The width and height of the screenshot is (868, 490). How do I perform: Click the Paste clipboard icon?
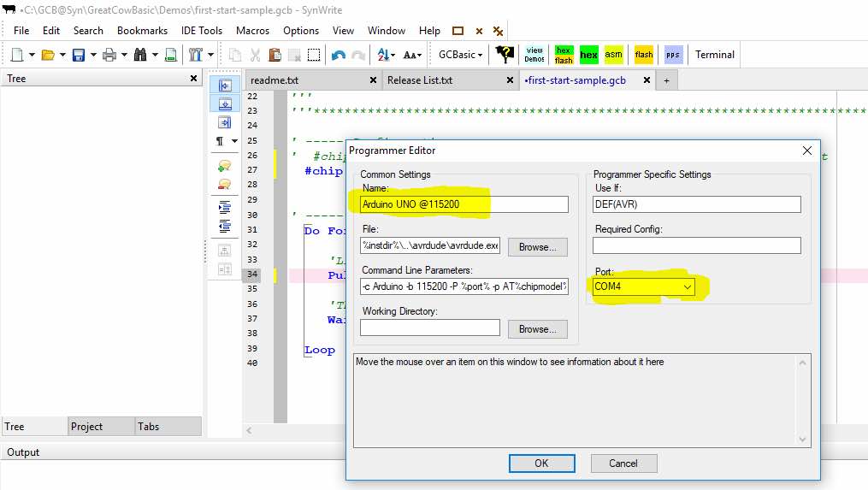click(275, 54)
